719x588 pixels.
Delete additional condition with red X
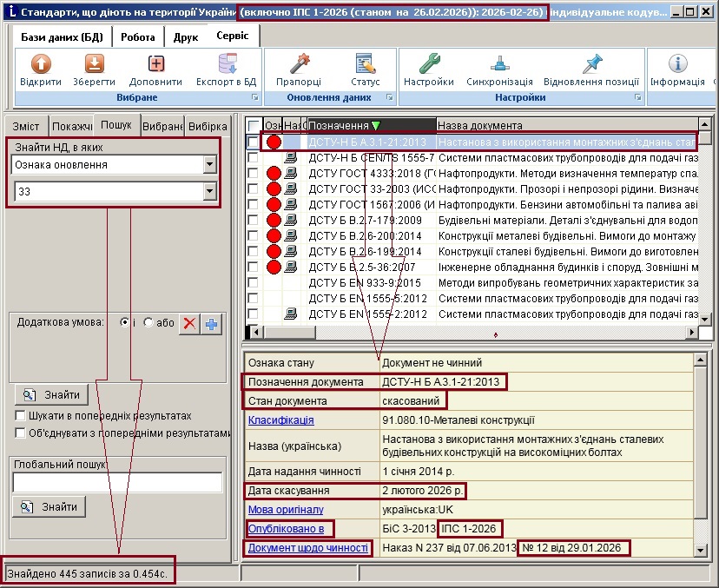coord(188,324)
